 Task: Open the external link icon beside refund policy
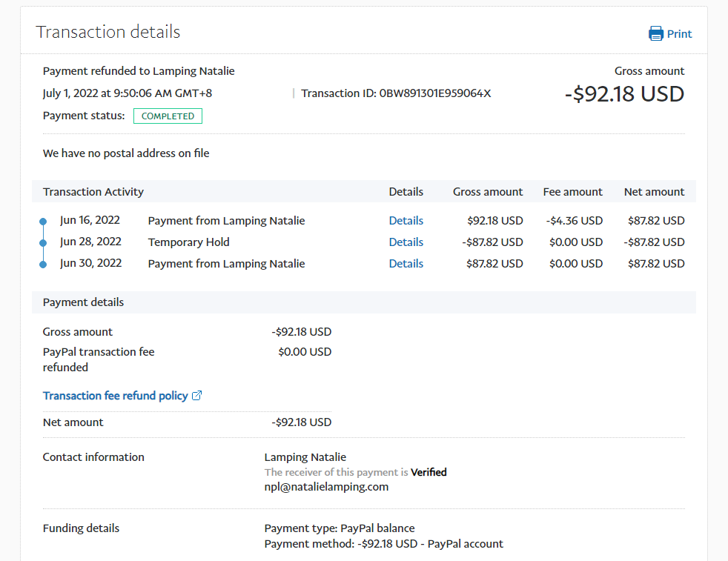(196, 396)
